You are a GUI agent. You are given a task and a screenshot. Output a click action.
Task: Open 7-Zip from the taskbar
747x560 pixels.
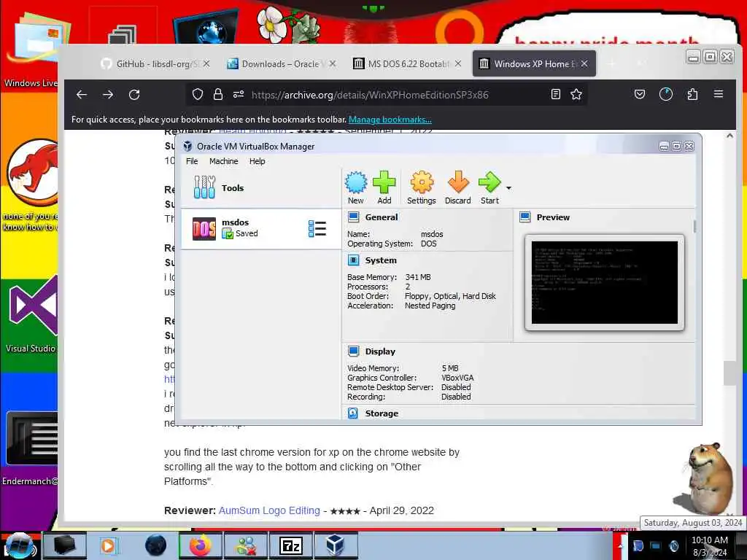pyautogui.click(x=290, y=545)
